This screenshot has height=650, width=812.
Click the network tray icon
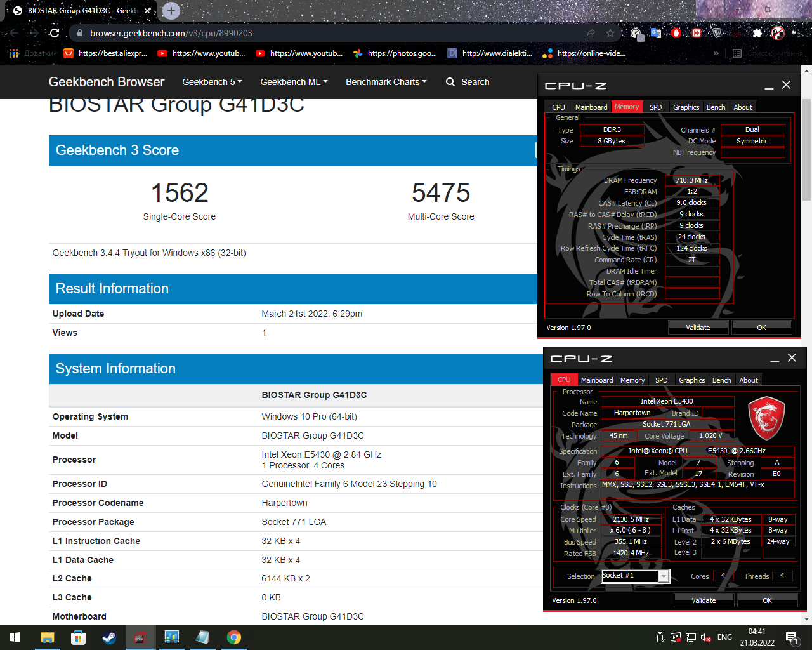[x=691, y=637]
